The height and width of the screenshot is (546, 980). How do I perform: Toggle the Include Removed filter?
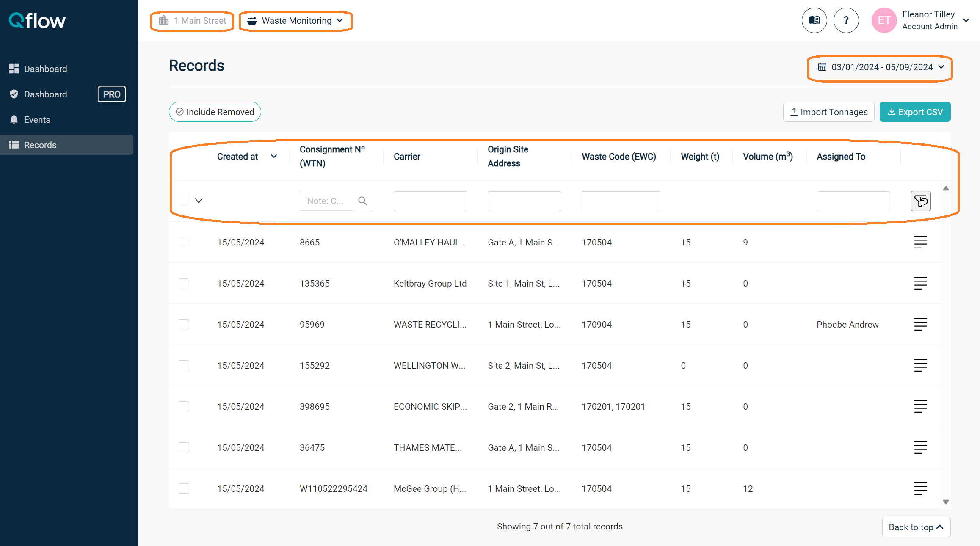[215, 112]
